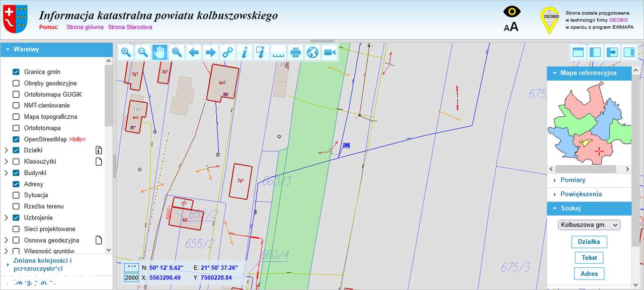Click the eye accessibility contrast icon
This screenshot has height=290, width=644.
(512, 12)
